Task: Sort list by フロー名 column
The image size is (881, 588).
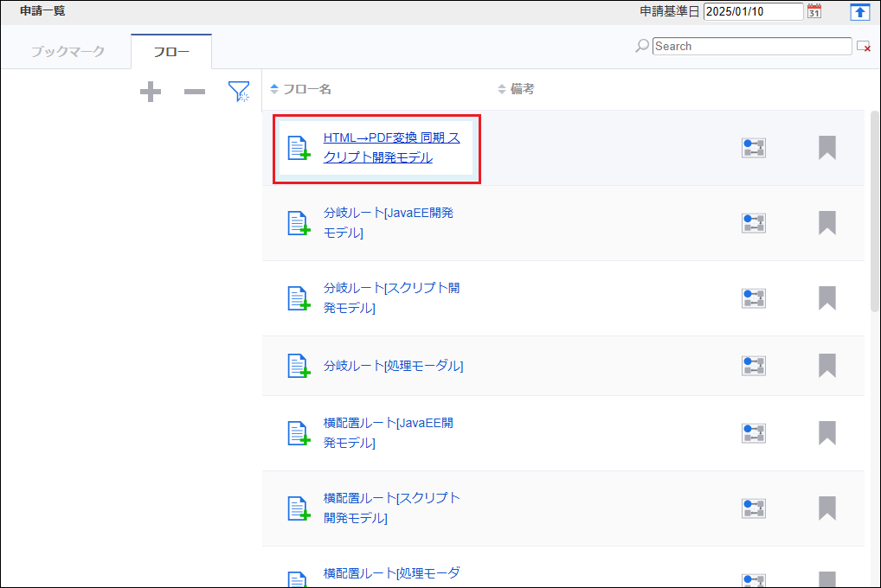Action: click(301, 89)
